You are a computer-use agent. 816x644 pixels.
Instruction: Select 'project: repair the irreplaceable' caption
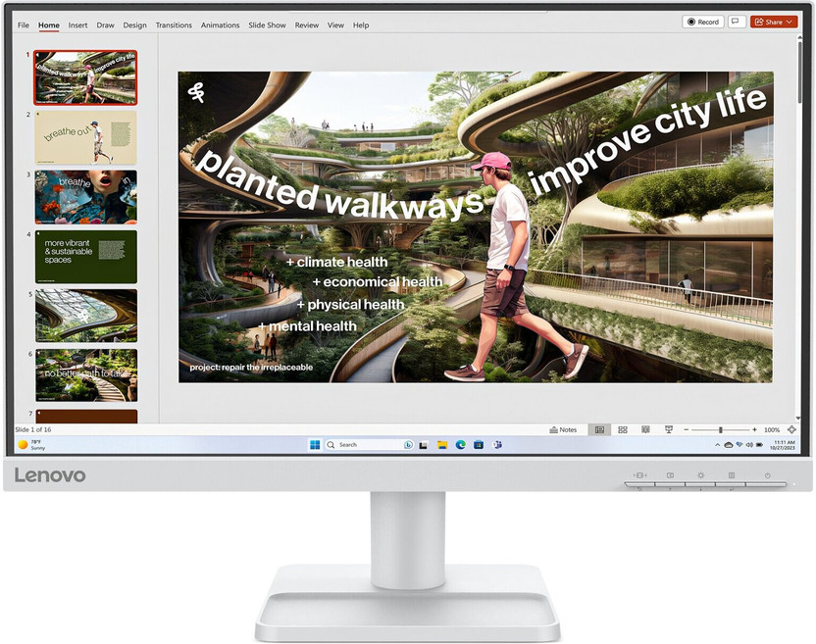coord(251,368)
